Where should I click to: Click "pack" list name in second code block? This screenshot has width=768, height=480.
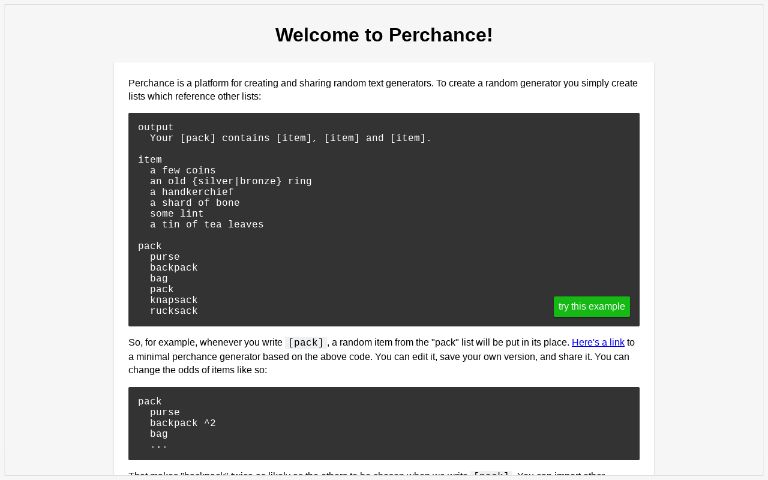150,402
